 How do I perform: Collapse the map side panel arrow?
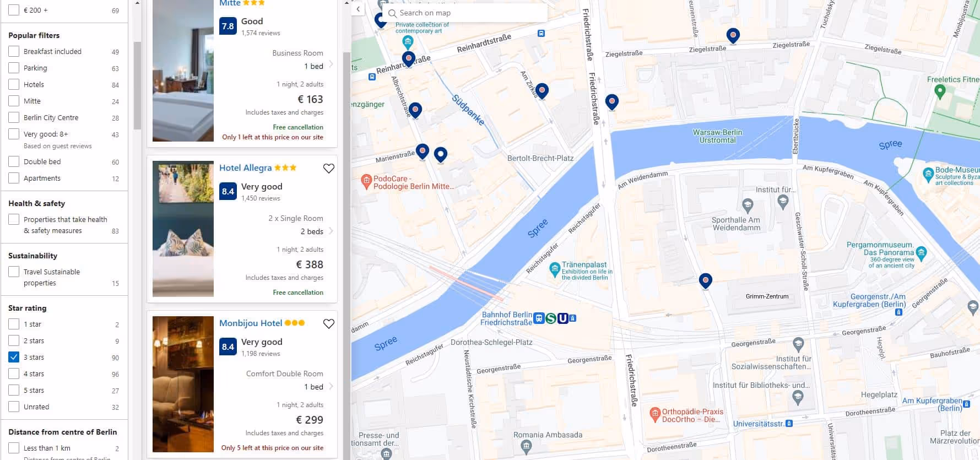[x=358, y=9]
